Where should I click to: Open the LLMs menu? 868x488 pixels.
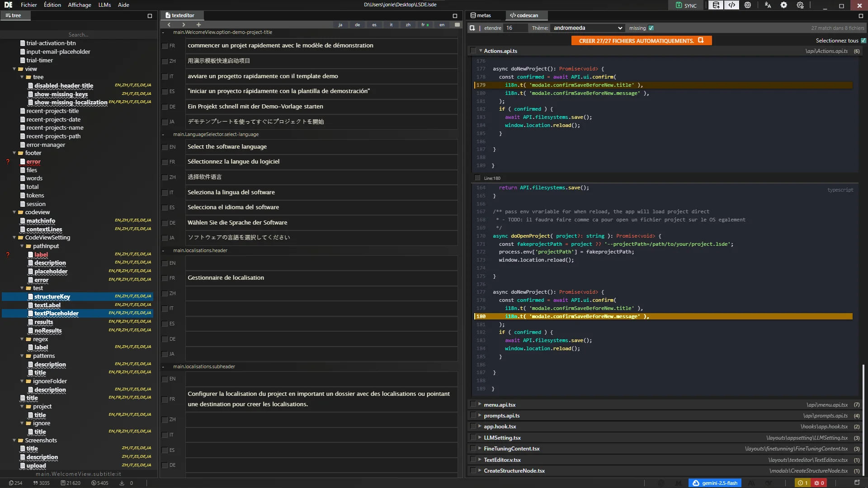coord(104,5)
